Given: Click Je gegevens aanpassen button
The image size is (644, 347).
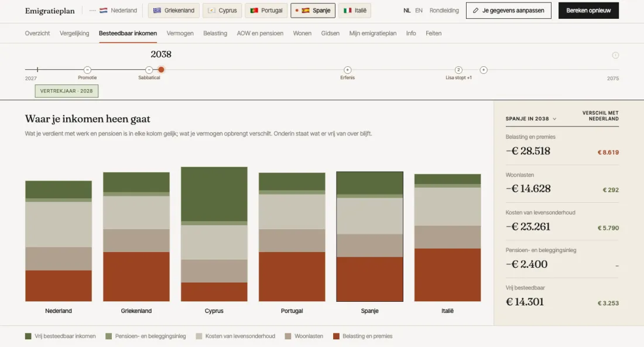Looking at the screenshot, I should pos(508,11).
